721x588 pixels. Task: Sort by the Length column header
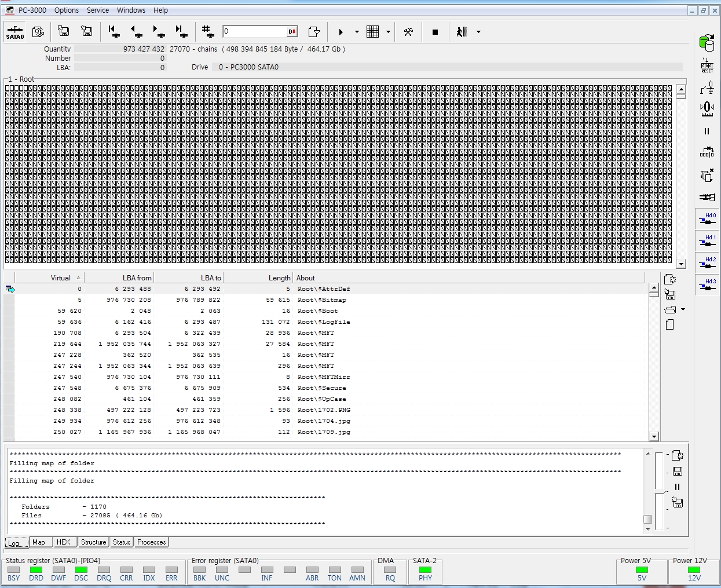[258, 277]
